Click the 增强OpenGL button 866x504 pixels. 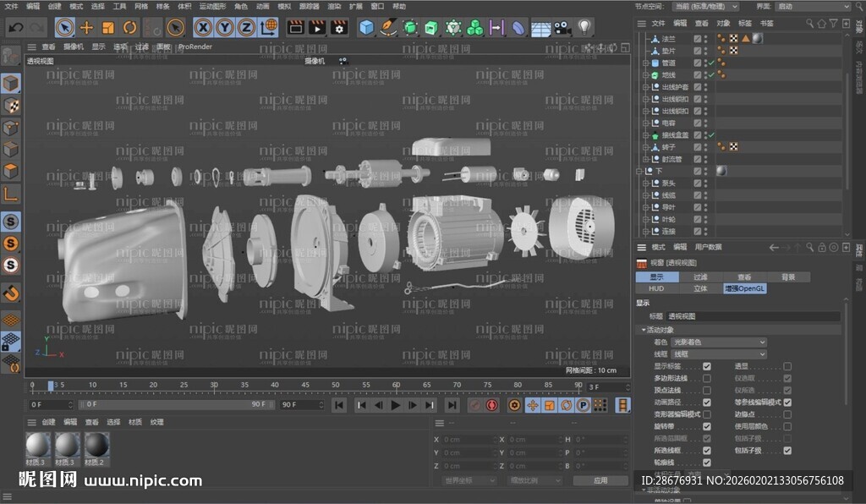746,288
